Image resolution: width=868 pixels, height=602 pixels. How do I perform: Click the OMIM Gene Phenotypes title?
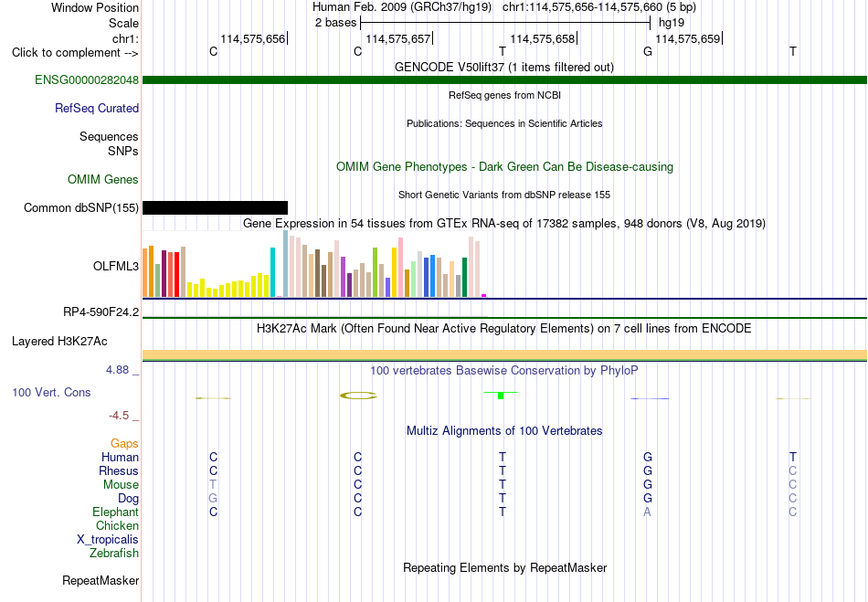click(x=504, y=166)
